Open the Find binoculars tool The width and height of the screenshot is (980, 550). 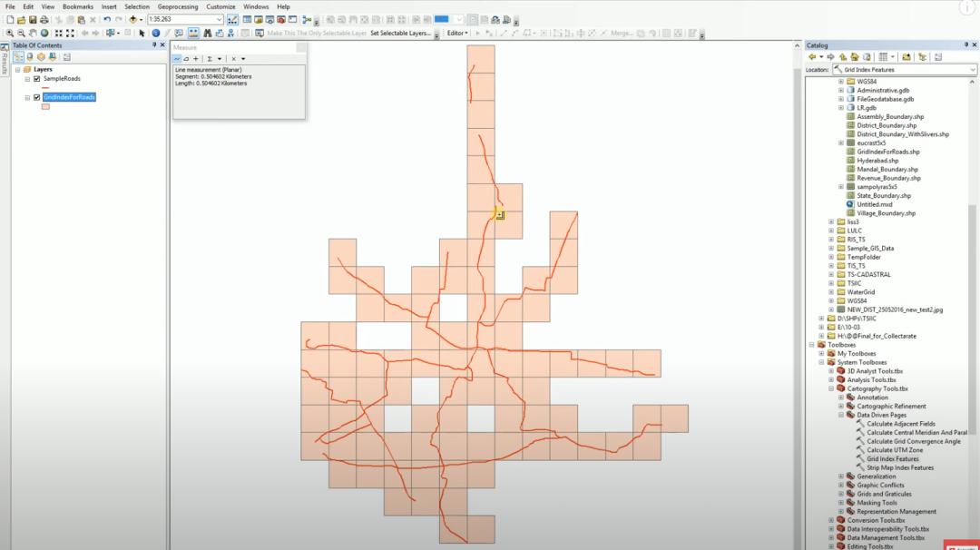coord(208,33)
